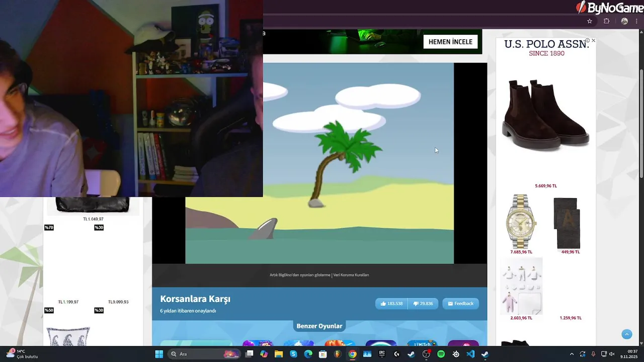Click the shark fin in the game
Image resolution: width=644 pixels, height=362 pixels.
point(264,229)
